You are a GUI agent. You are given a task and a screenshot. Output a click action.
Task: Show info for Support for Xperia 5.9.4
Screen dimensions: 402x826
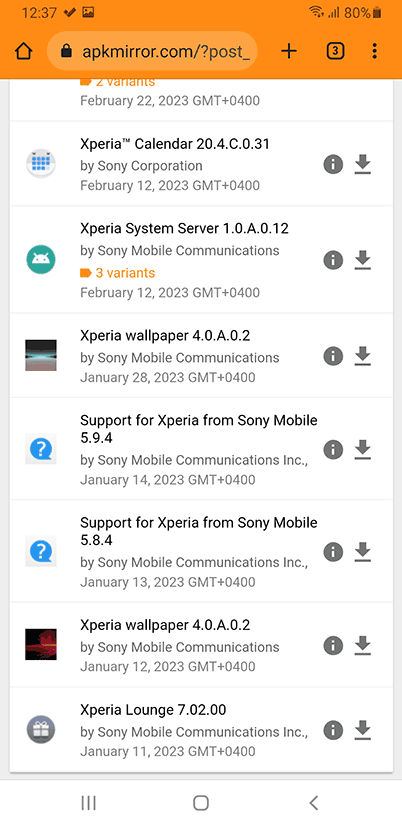coord(333,450)
